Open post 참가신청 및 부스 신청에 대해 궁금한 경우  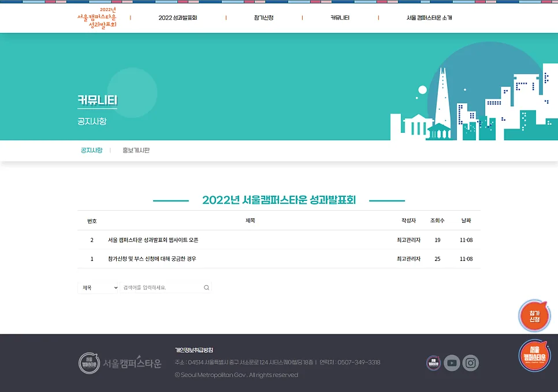152,259
